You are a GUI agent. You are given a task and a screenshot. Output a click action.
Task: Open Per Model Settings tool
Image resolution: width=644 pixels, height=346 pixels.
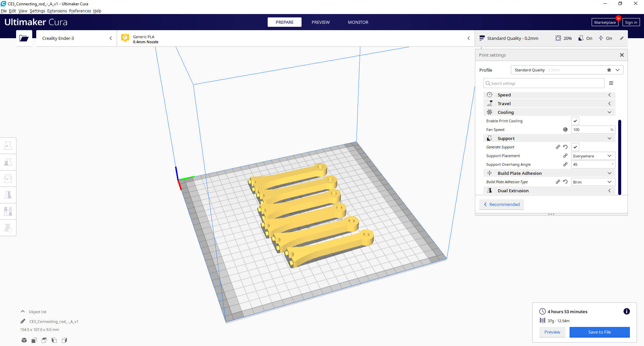point(8,211)
